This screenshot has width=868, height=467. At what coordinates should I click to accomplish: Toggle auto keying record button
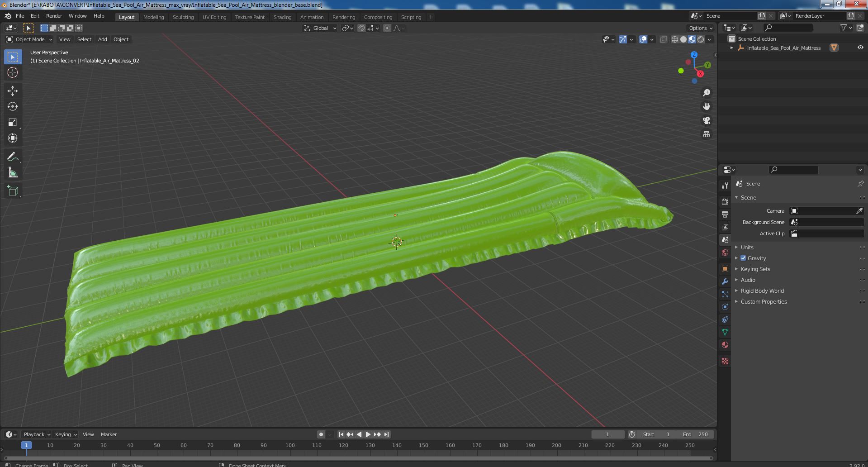321,434
